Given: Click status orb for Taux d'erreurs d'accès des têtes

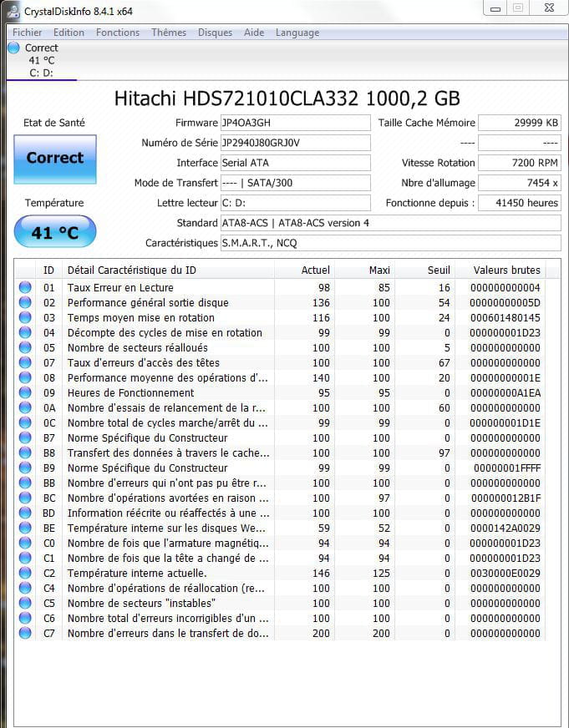Looking at the screenshot, I should pos(25,362).
